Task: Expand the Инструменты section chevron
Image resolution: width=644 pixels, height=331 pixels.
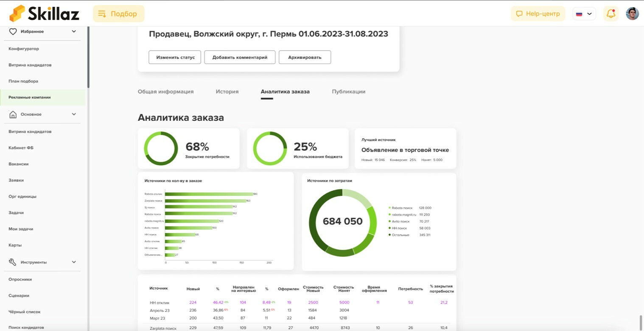Action: [x=73, y=262]
